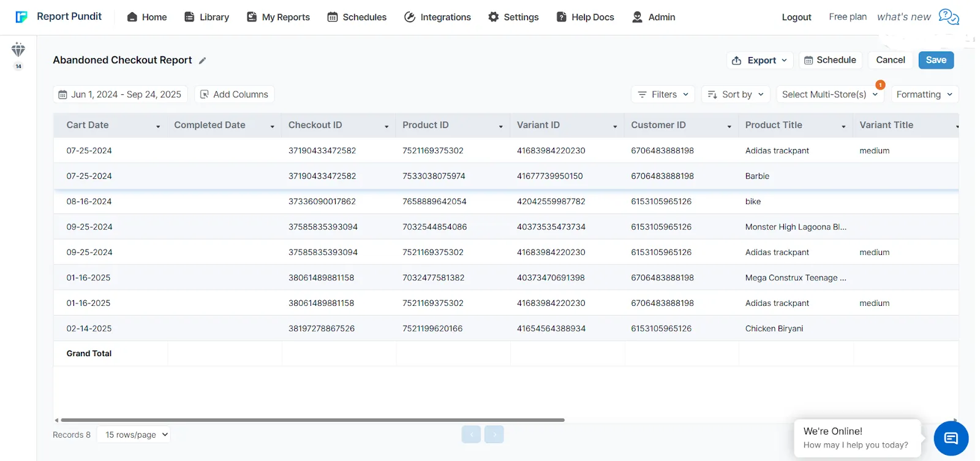Click the Free plan link
This screenshot has height=461, width=980.
[x=848, y=17]
